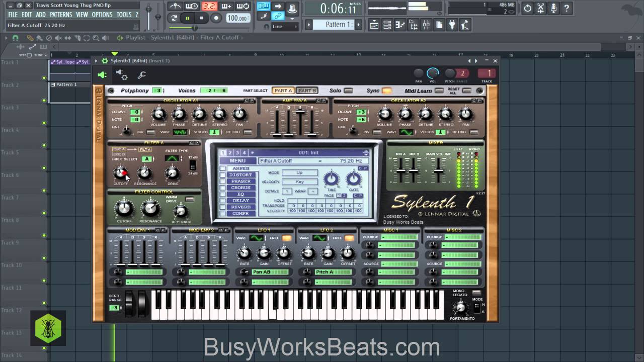The image size is (644, 362).
Task: Open the VELOCITY dropdown showing Key
Action: point(300,182)
